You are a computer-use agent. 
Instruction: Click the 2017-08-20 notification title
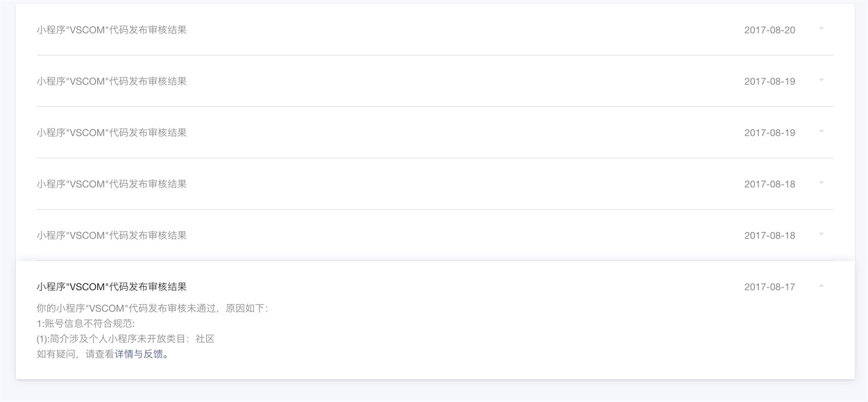pos(112,30)
